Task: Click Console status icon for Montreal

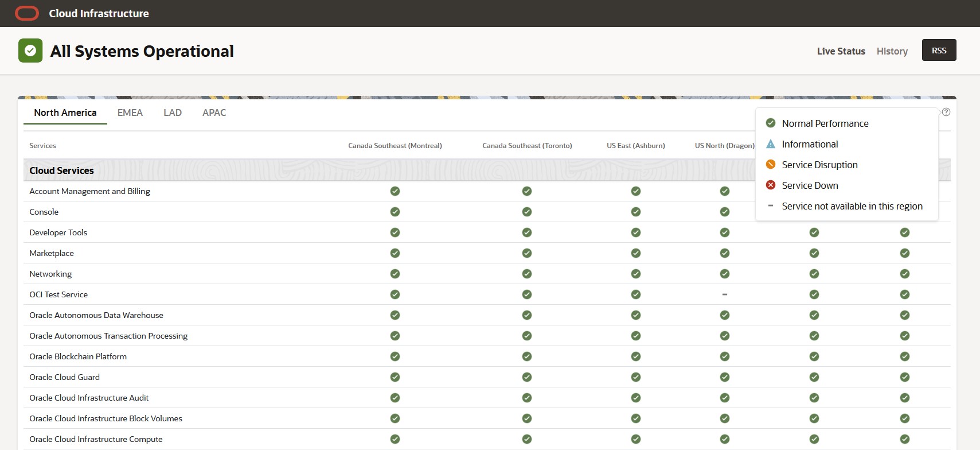Action: pos(395,212)
